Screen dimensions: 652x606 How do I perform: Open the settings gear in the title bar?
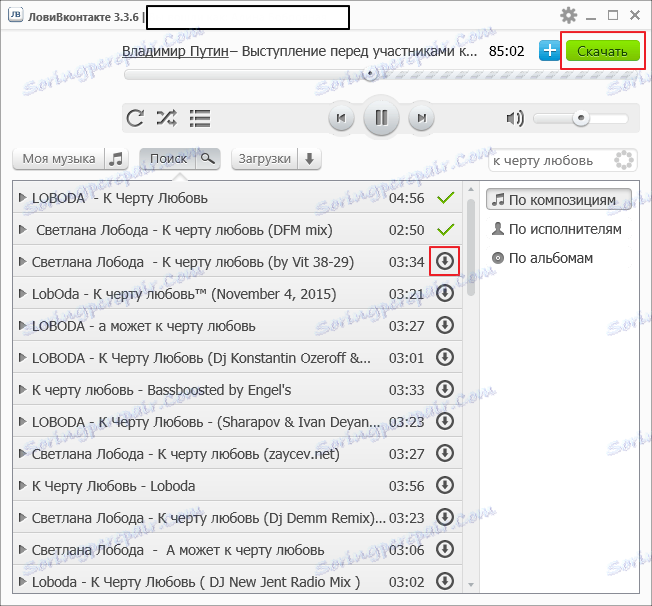568,15
